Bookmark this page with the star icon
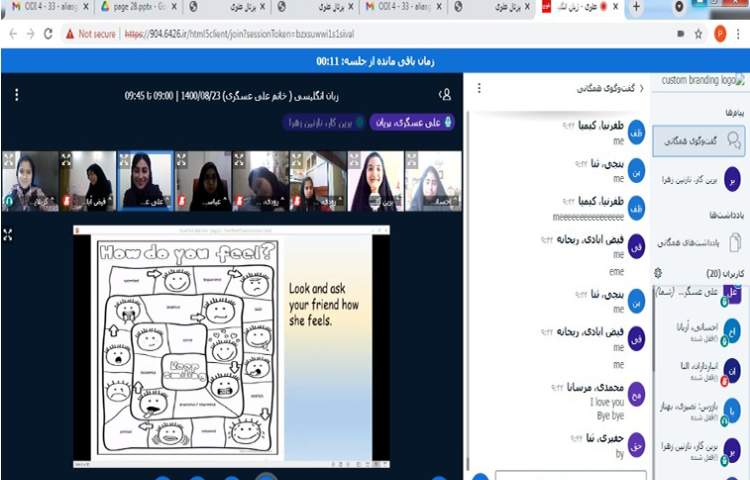This screenshot has width=750, height=480. pos(697,33)
